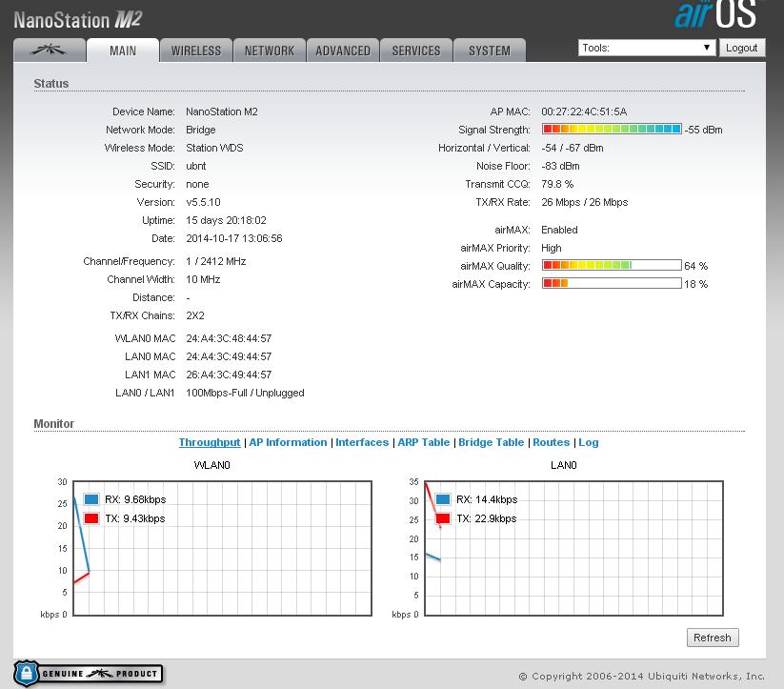Viewport: 784px width, 689px height.
Task: Click the airMAX Quality 64 % reading
Action: click(x=696, y=266)
